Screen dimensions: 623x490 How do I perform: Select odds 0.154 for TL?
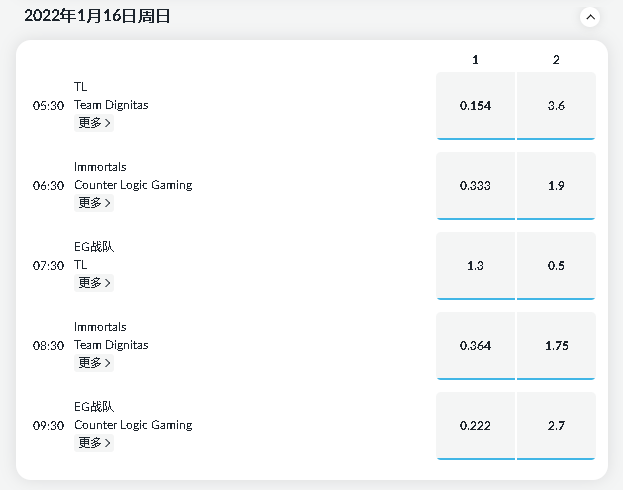click(475, 106)
